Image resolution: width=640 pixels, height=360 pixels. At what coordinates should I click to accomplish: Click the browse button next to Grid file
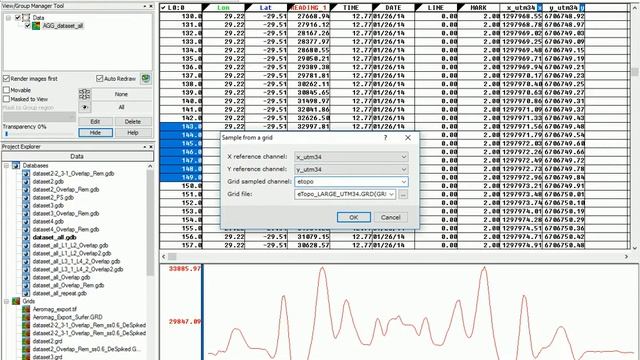coord(403,195)
